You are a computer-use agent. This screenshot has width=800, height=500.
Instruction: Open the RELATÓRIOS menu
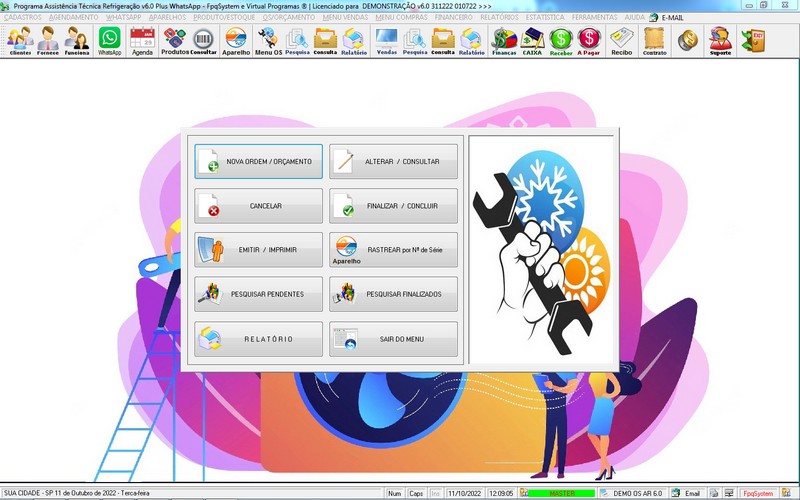[499, 17]
